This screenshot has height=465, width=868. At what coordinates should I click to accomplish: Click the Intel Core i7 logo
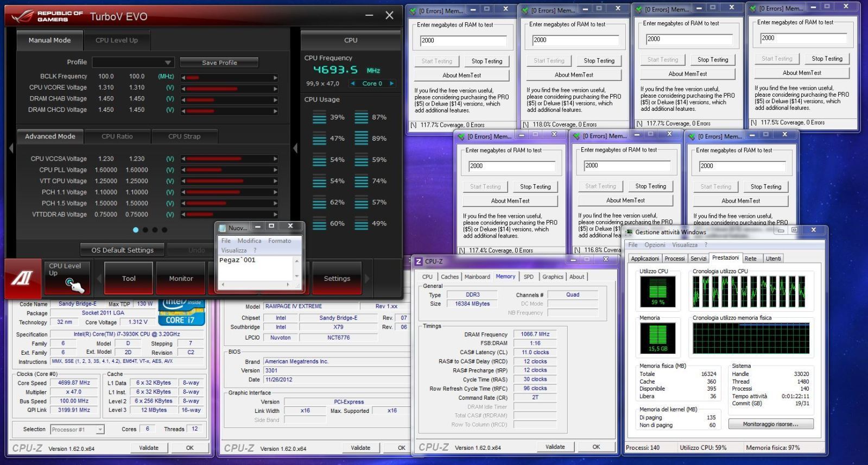click(x=181, y=312)
